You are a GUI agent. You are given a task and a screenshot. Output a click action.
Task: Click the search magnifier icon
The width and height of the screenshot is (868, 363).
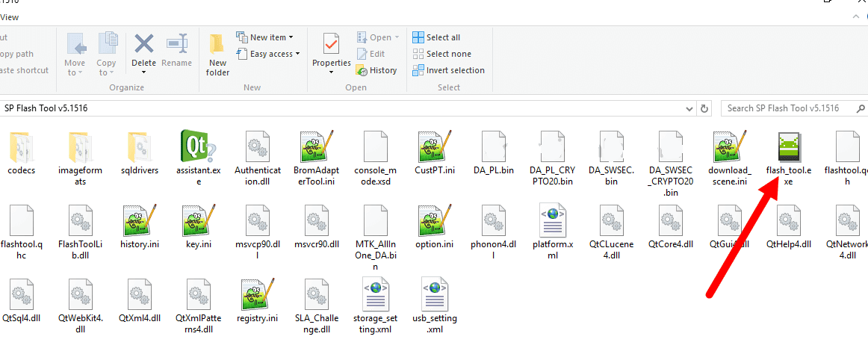(x=861, y=108)
